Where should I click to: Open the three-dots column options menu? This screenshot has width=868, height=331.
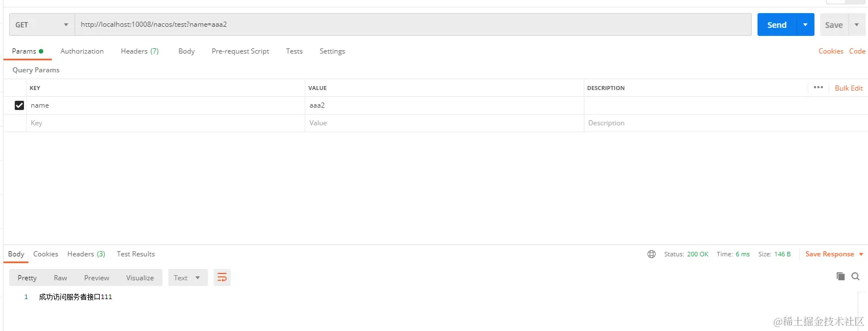tap(818, 88)
